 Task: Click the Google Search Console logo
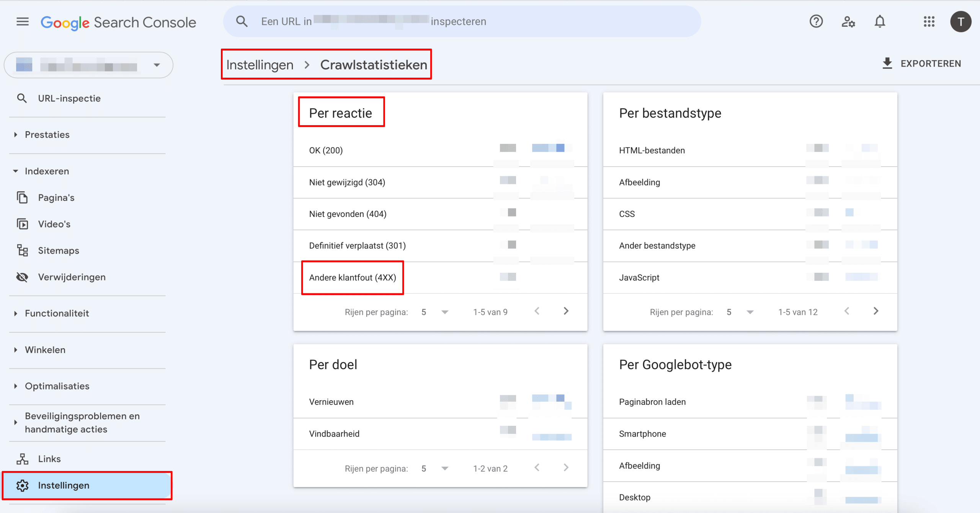(118, 23)
